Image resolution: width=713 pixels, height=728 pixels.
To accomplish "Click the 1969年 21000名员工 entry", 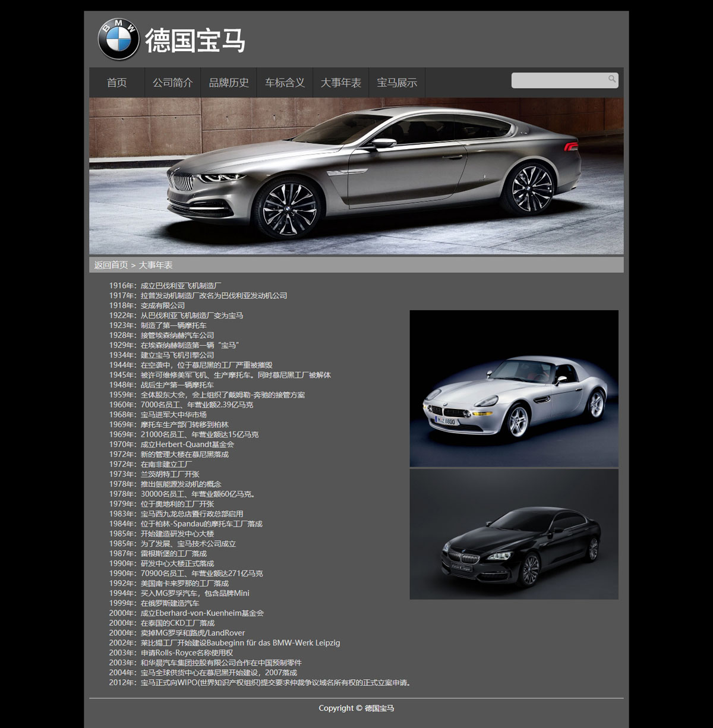I will (x=184, y=434).
